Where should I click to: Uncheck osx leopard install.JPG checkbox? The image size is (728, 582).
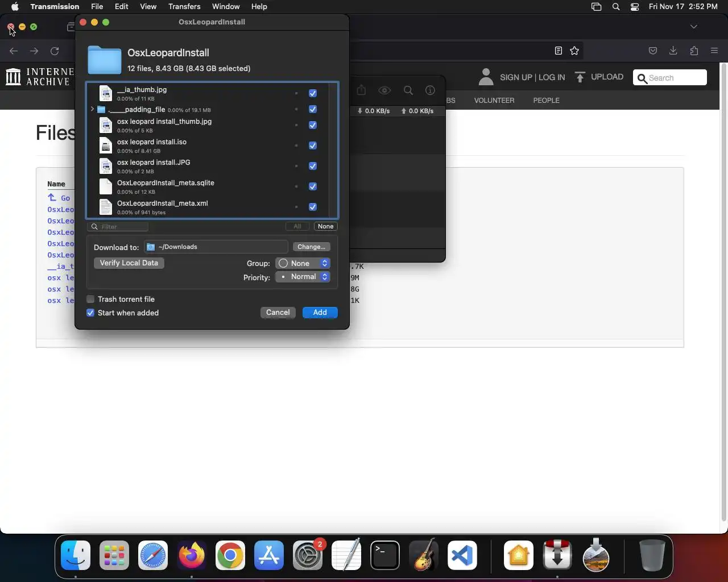pyautogui.click(x=313, y=166)
